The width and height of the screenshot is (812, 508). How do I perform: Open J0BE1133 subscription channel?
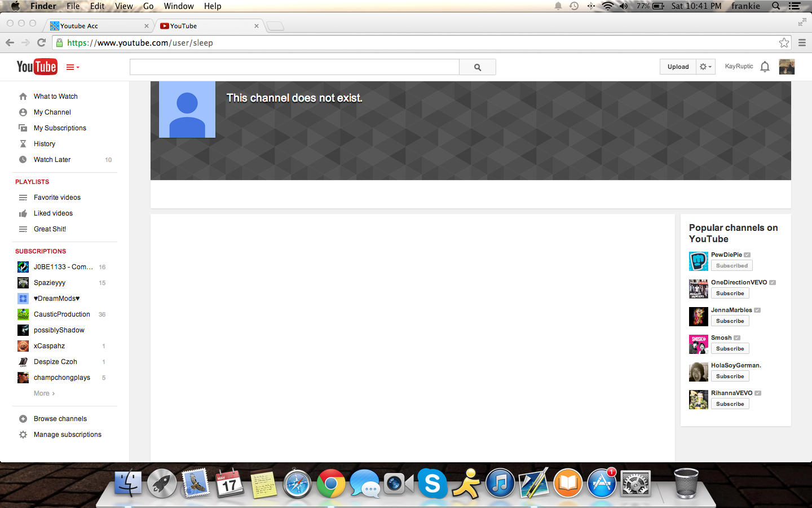[63, 267]
